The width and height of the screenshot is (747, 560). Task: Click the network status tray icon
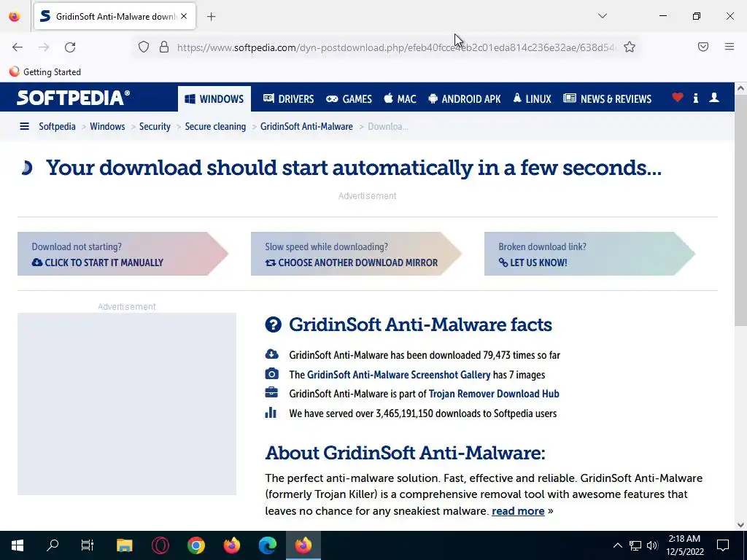coord(635,545)
